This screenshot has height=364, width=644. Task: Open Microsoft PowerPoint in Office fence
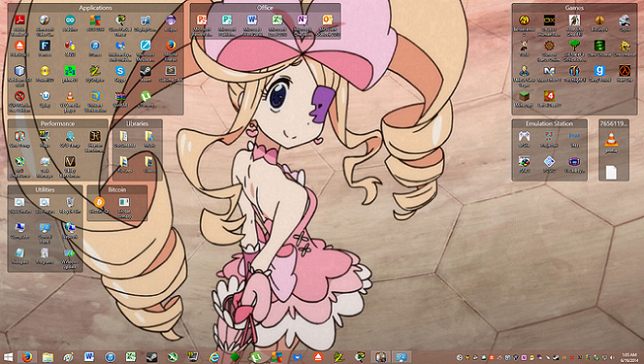click(x=202, y=19)
